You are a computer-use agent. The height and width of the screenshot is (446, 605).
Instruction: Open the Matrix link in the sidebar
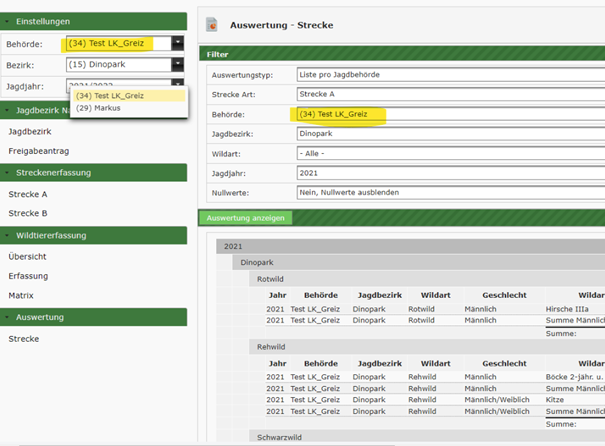coord(22,296)
